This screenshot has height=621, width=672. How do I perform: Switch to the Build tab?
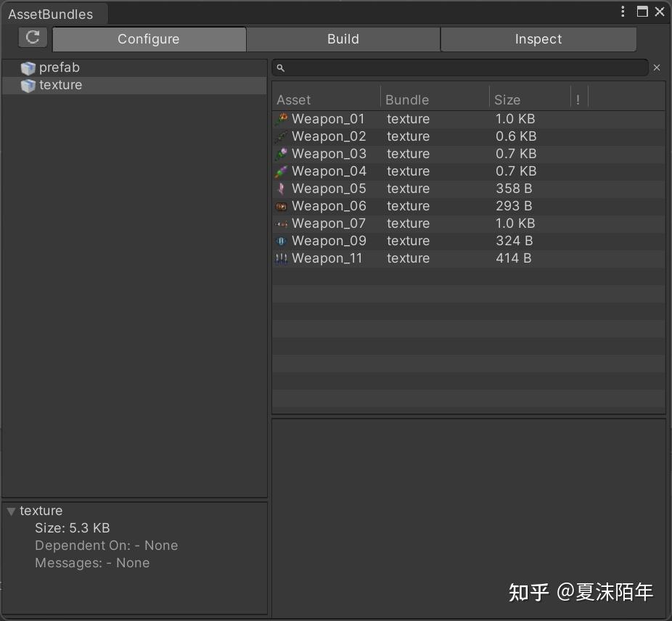[343, 38]
